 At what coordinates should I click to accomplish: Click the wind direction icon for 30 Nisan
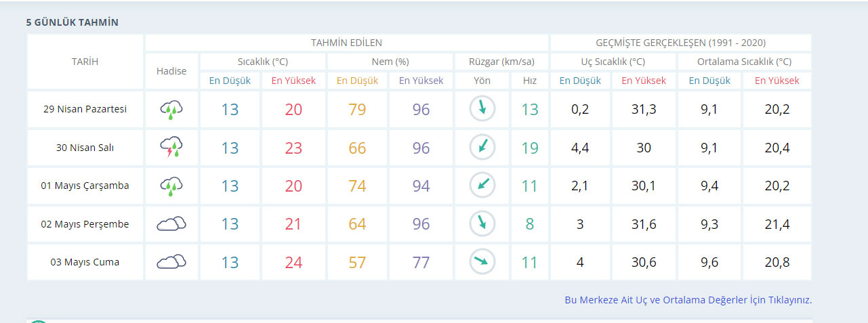482,147
